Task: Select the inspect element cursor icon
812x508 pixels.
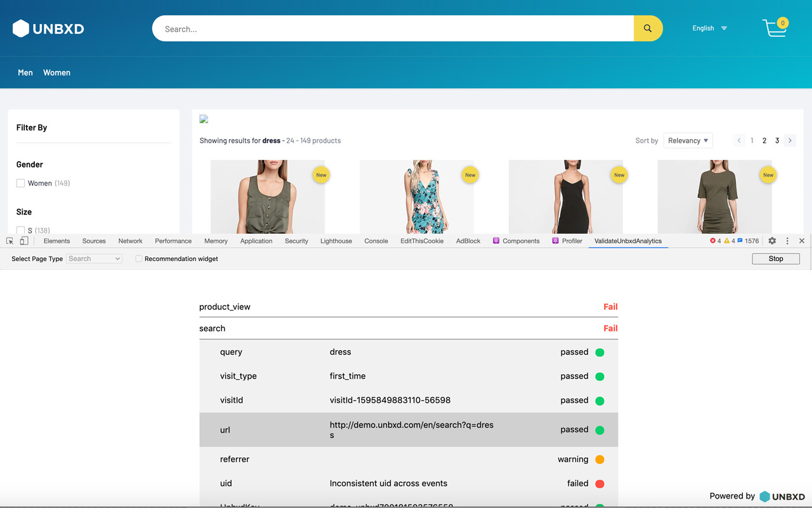Action: click(x=9, y=241)
